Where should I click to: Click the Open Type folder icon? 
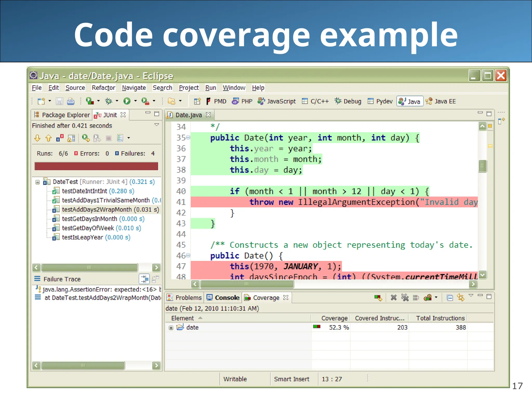pyautogui.click(x=171, y=101)
